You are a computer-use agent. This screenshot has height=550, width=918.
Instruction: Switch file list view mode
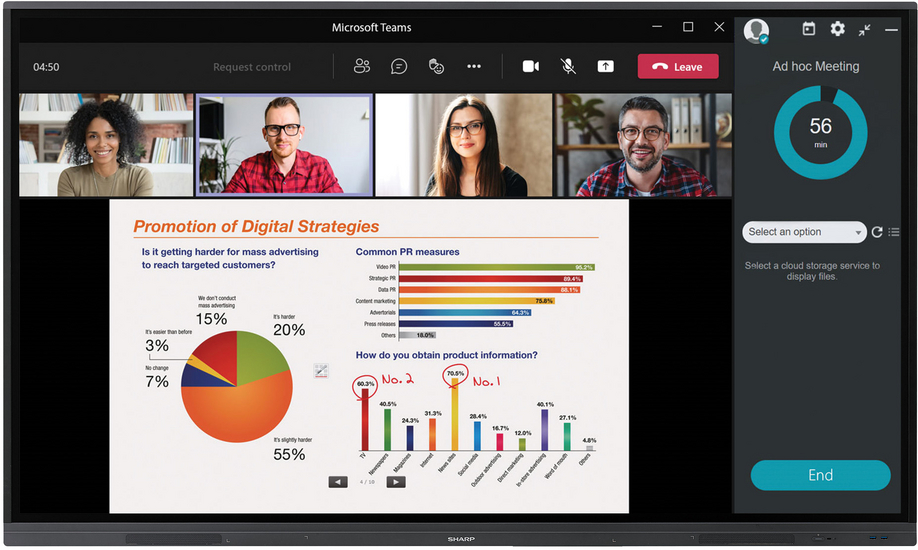coord(894,232)
